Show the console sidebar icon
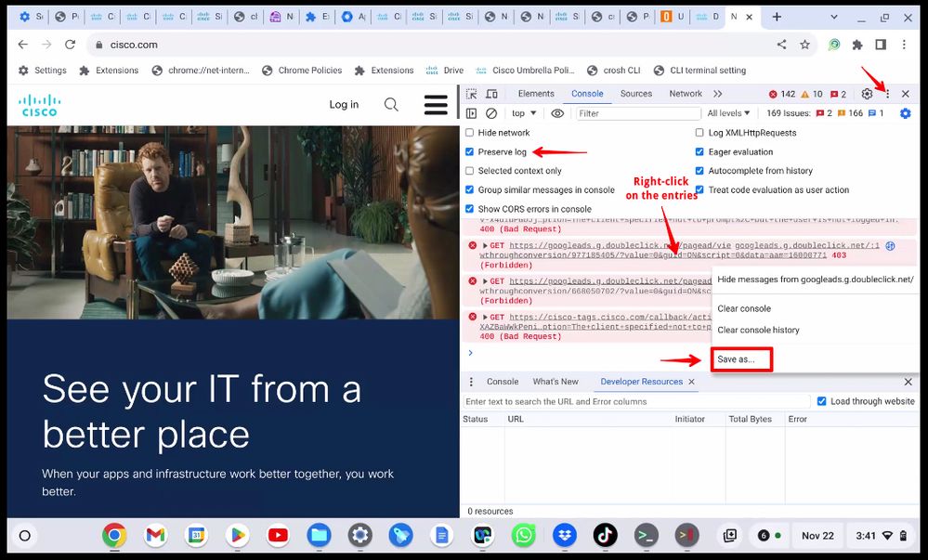Screen dimensions: 928x560 (472, 113)
